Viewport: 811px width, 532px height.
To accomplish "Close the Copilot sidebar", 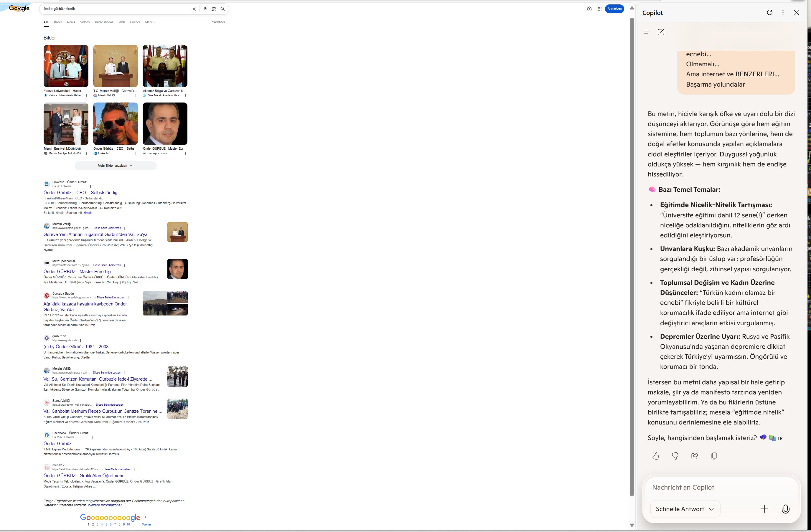I will 796,13.
